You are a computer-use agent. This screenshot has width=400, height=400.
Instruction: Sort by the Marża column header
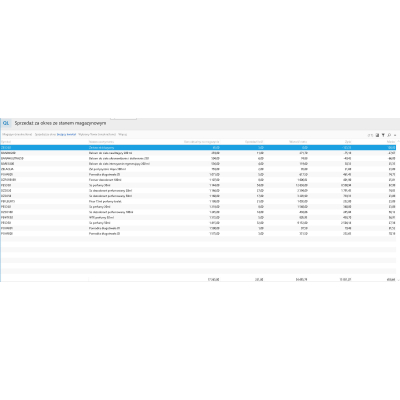(391, 142)
